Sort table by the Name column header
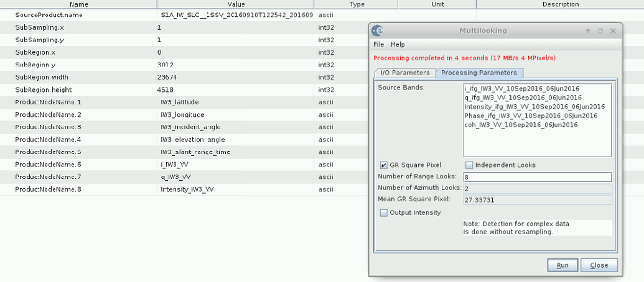The height and width of the screenshot is (282, 644). tap(78, 4)
